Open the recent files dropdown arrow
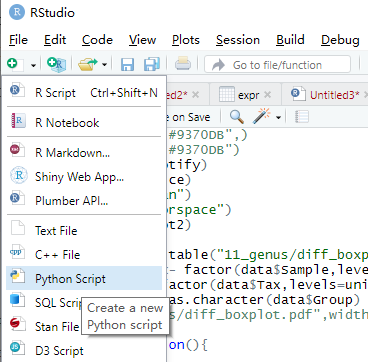This screenshot has width=368, height=362. coord(104,64)
